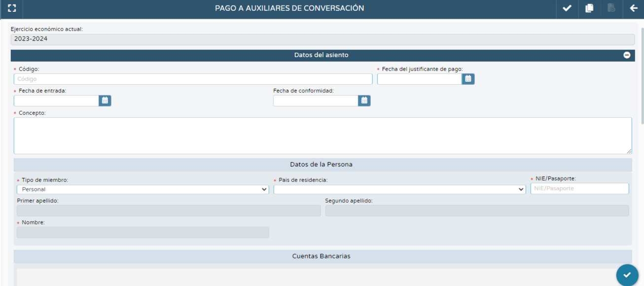The height and width of the screenshot is (286, 644).
Task: Click the Ejercicio económico actual 2023-2024 field
Action: [x=323, y=39]
